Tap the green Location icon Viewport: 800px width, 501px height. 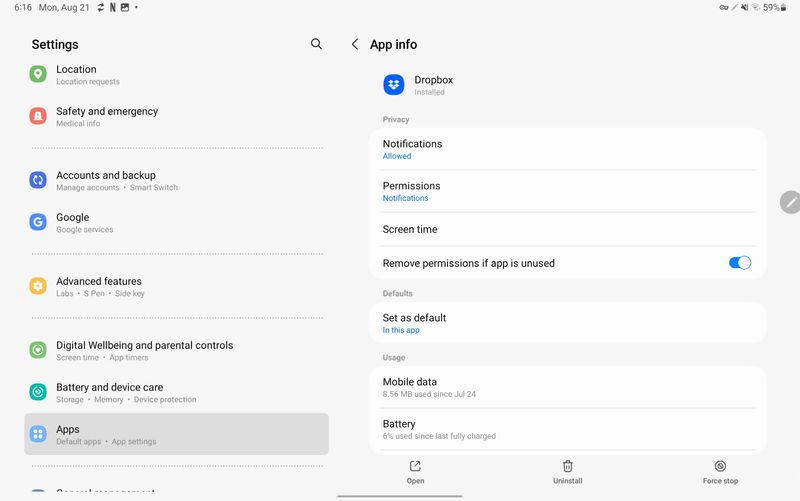pyautogui.click(x=38, y=74)
